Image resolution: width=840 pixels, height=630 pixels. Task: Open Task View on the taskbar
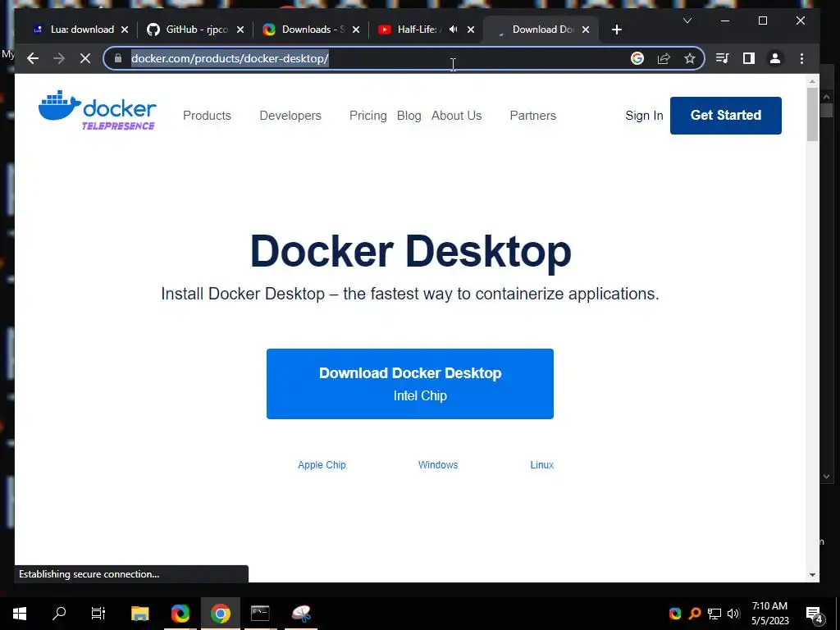98,614
